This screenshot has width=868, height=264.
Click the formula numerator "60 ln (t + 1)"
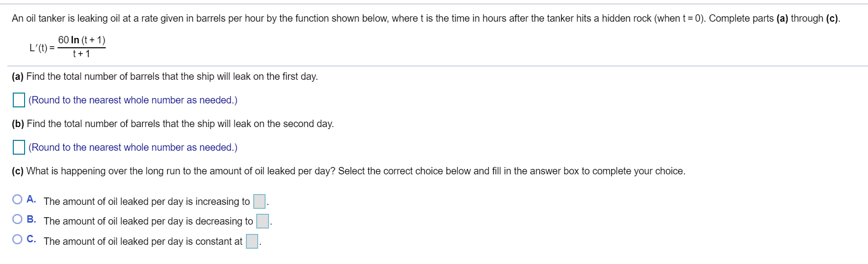point(82,40)
